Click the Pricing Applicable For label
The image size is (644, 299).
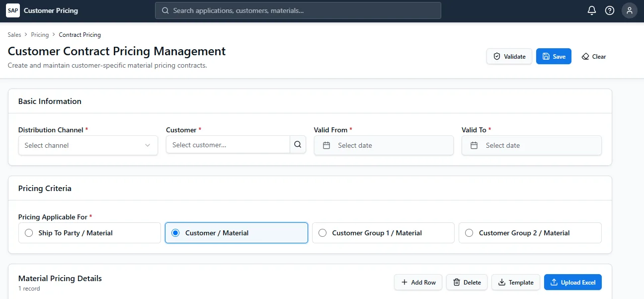[x=55, y=217]
